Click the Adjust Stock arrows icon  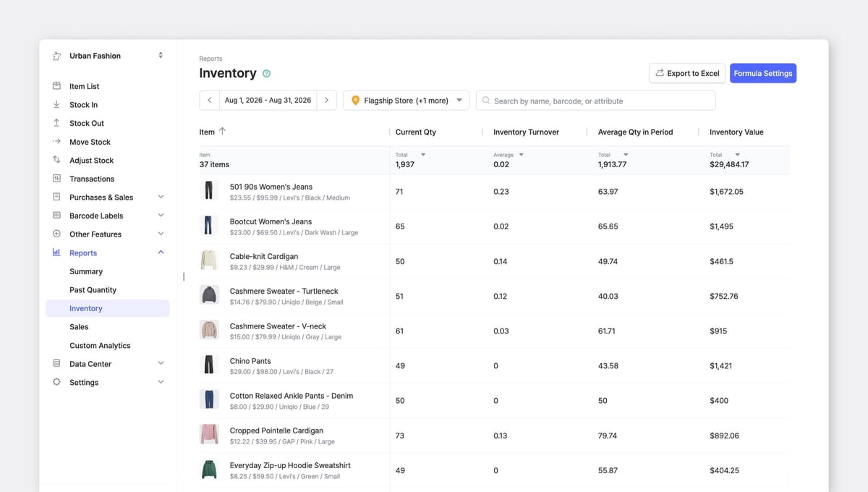[x=56, y=160]
